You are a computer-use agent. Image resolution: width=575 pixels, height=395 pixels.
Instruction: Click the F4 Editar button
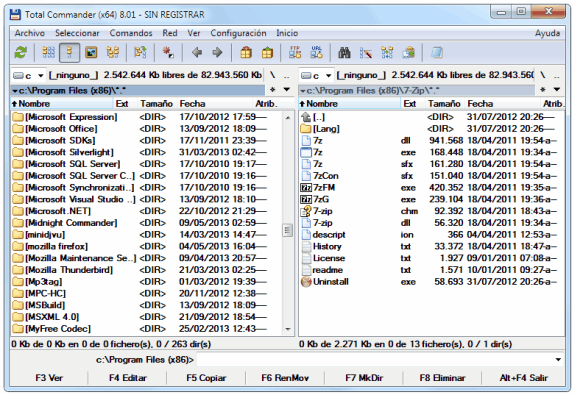pyautogui.click(x=128, y=378)
